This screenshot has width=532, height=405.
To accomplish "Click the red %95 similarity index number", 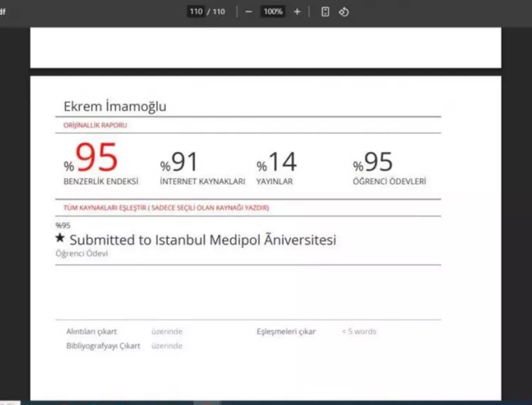I will [97, 159].
